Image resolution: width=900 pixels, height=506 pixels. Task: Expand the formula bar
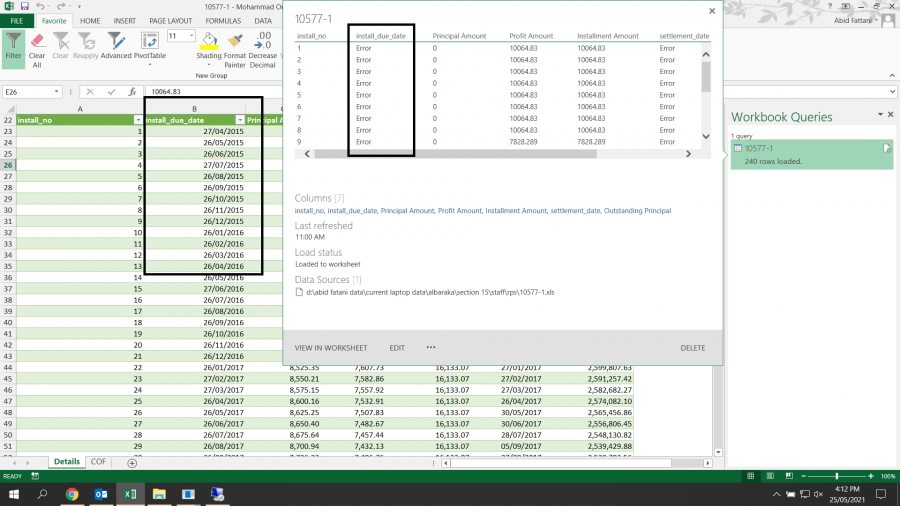[892, 91]
